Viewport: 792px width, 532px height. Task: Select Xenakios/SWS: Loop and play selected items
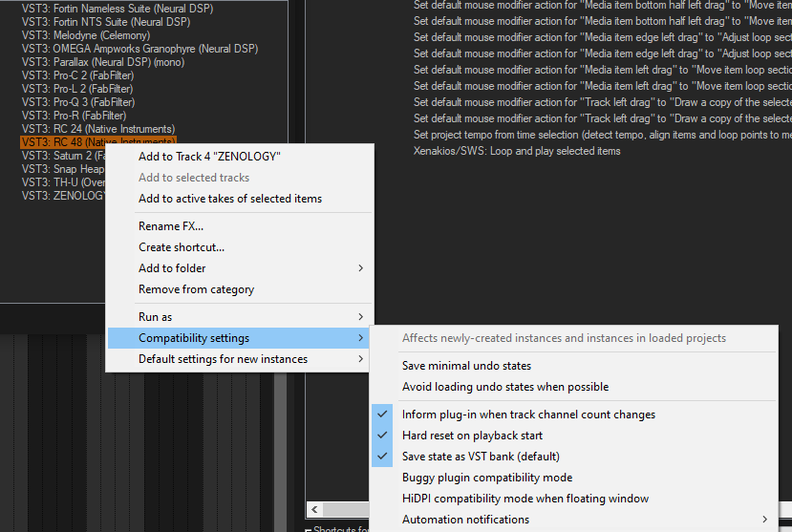[517, 151]
